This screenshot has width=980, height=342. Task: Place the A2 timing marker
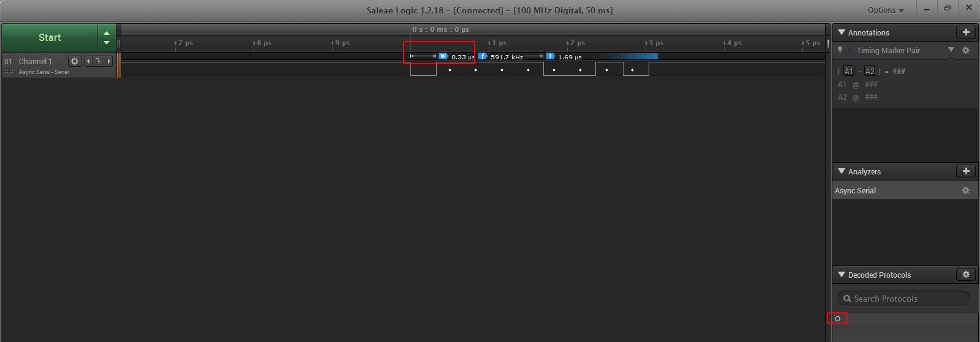point(870,71)
